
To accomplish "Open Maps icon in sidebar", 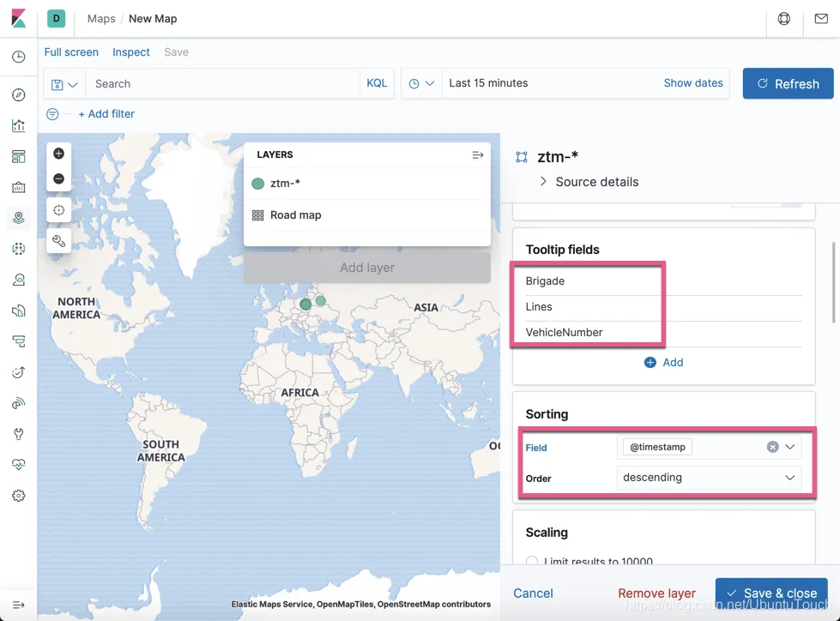I will [x=19, y=218].
